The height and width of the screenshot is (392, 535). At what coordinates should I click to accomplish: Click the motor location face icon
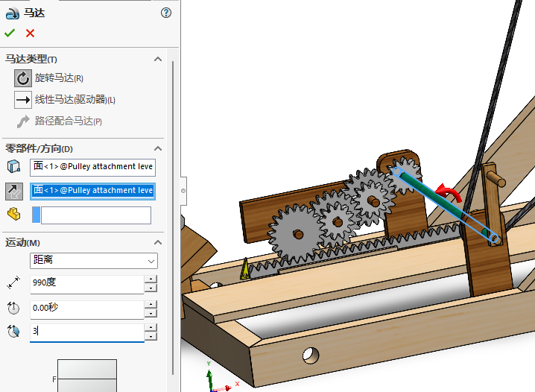pyautogui.click(x=13, y=166)
